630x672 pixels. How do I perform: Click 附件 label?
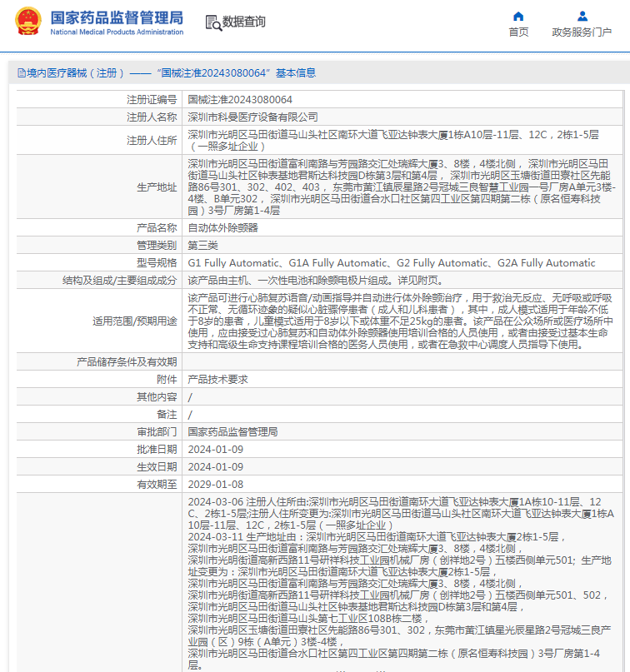click(167, 379)
